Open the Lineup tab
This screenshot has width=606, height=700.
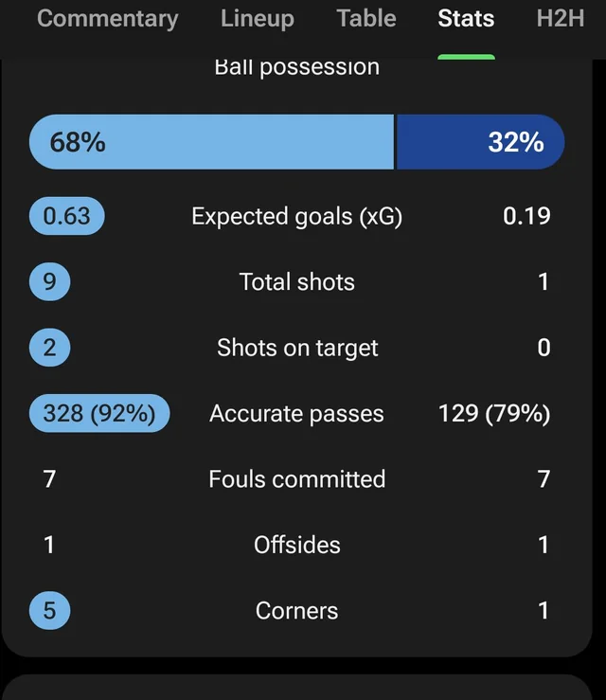pos(257,19)
